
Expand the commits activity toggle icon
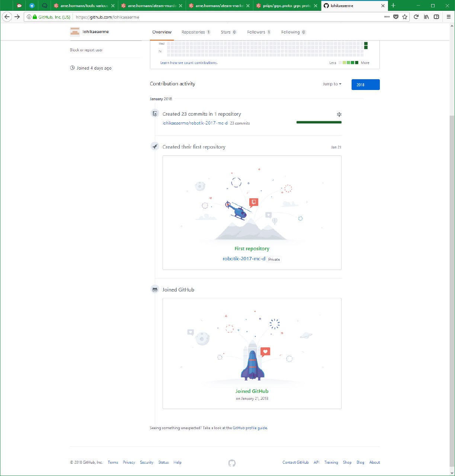[339, 115]
